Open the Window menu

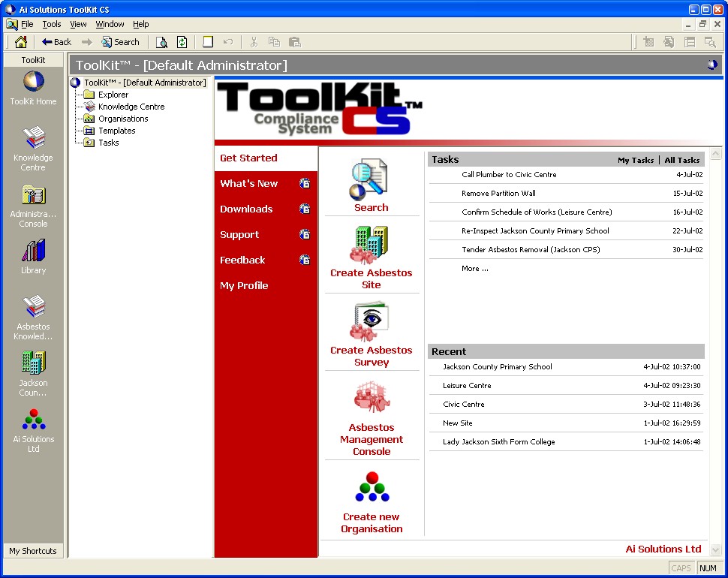pos(110,24)
